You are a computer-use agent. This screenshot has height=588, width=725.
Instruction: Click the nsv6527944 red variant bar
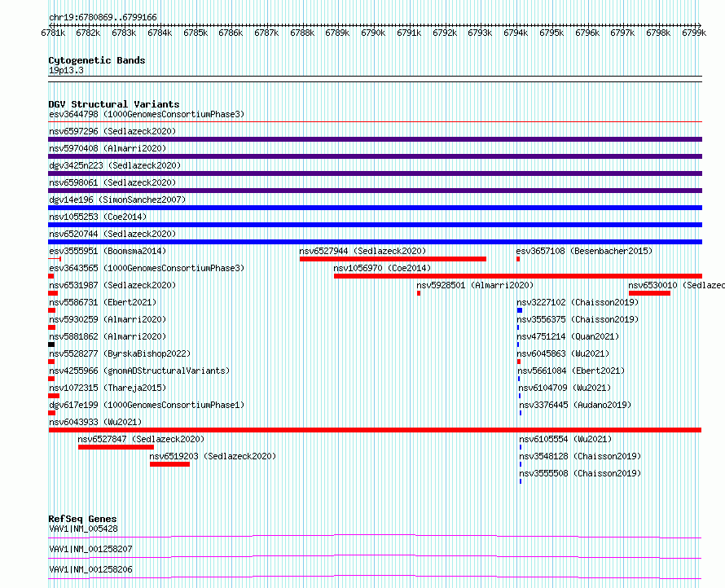(x=393, y=259)
